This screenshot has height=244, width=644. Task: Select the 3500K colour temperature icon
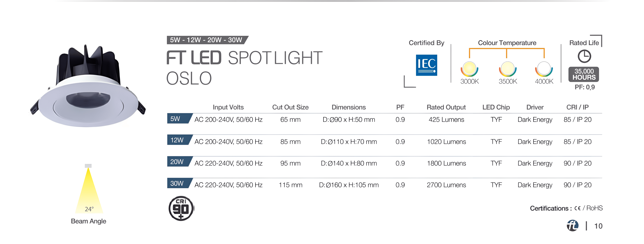[508, 69]
